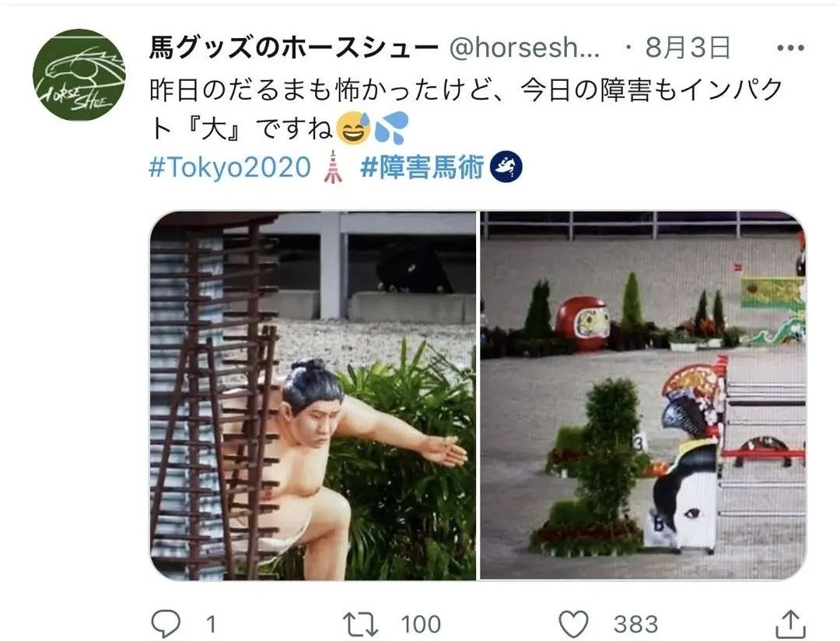Click the sweat-smile emoji in tweet
The width and height of the screenshot is (840, 641).
tap(354, 128)
